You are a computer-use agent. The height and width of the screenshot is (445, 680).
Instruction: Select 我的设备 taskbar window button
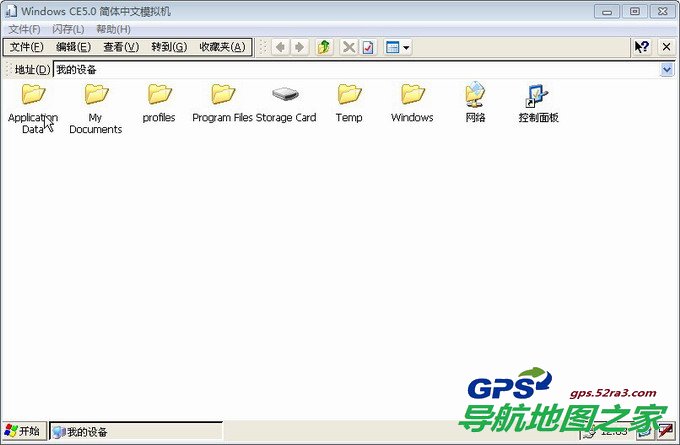[136, 432]
